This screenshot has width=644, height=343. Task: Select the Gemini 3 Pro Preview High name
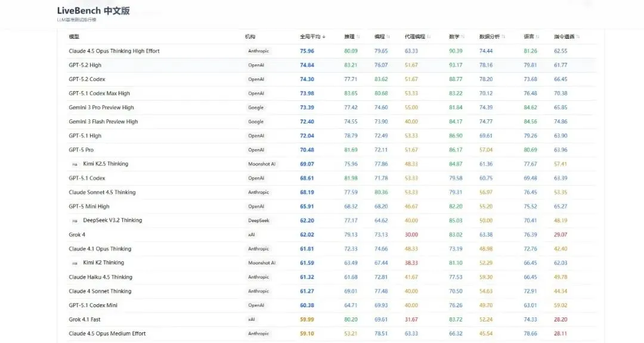[101, 107]
